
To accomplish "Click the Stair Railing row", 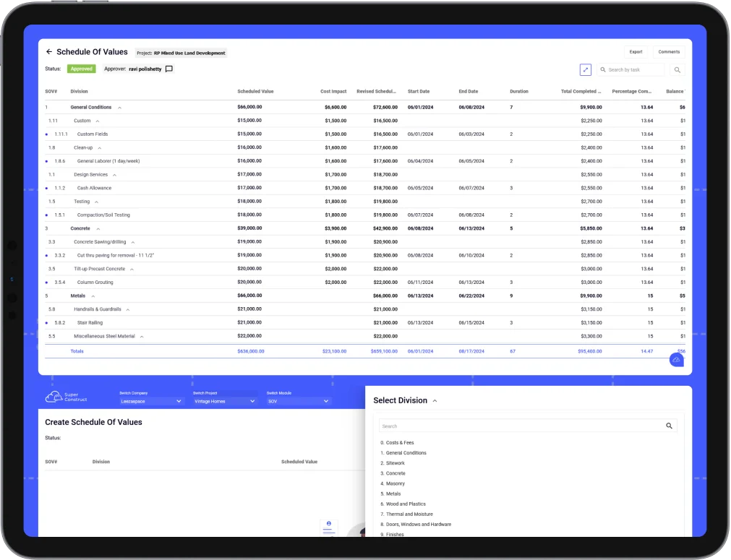I will click(x=365, y=323).
